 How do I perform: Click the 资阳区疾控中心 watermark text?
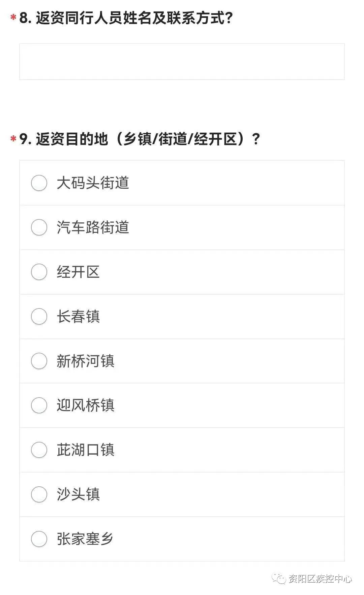(320, 579)
